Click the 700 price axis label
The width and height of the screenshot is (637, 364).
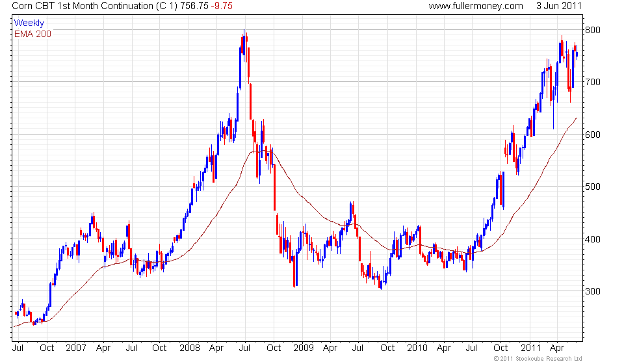tap(592, 82)
